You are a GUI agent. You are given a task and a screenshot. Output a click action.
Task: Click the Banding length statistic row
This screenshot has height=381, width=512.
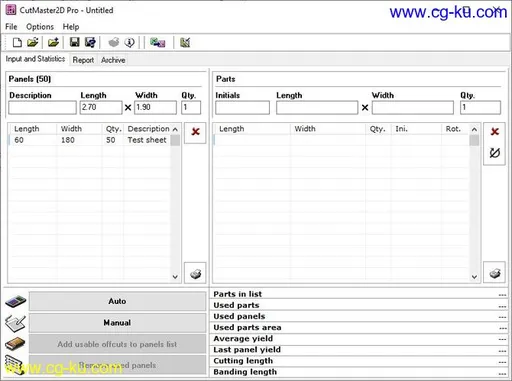point(359,372)
